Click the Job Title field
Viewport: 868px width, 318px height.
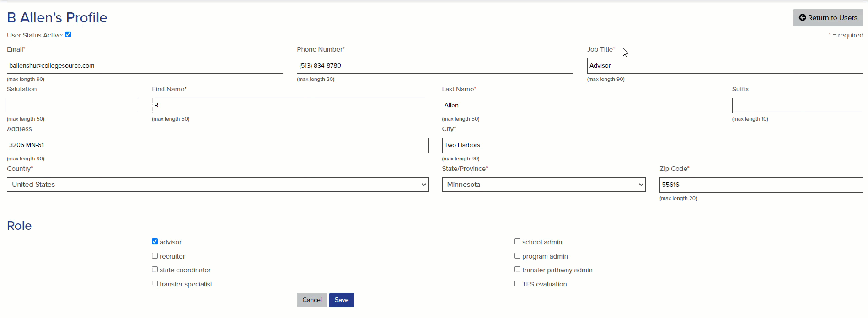[725, 66]
